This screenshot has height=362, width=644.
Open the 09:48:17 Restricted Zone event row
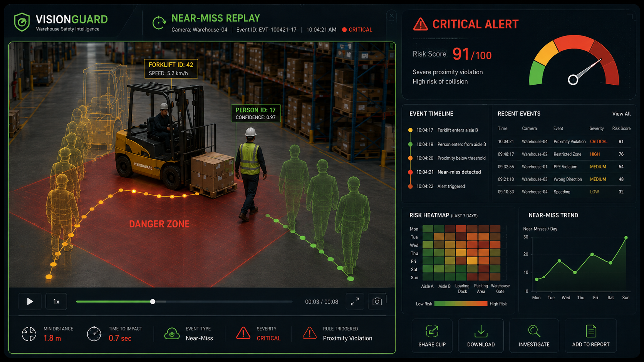point(564,154)
